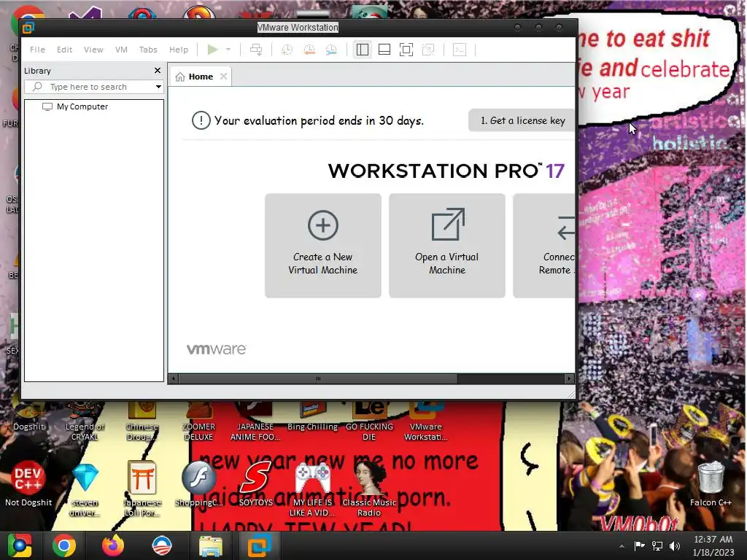Click the volume speaker tray icon

(x=675, y=546)
